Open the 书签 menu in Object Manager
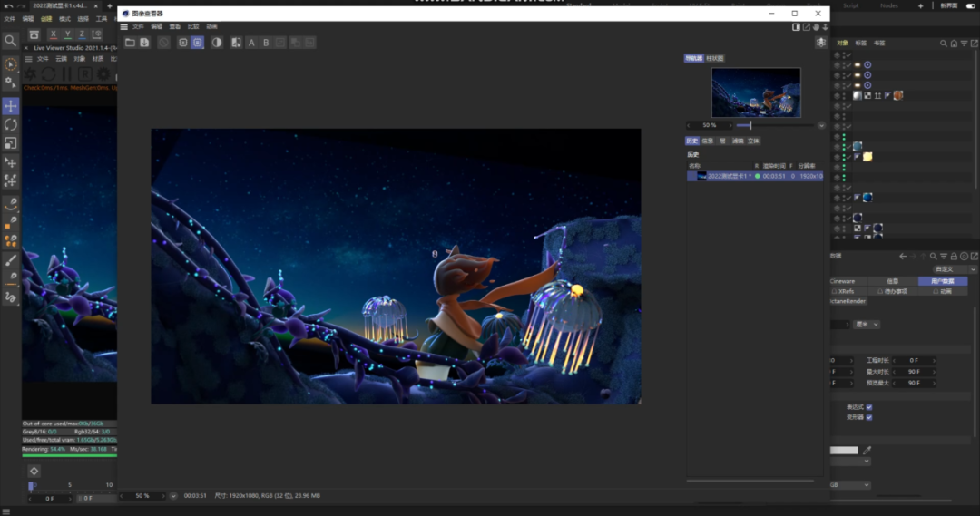Image resolution: width=980 pixels, height=516 pixels. coord(879,44)
